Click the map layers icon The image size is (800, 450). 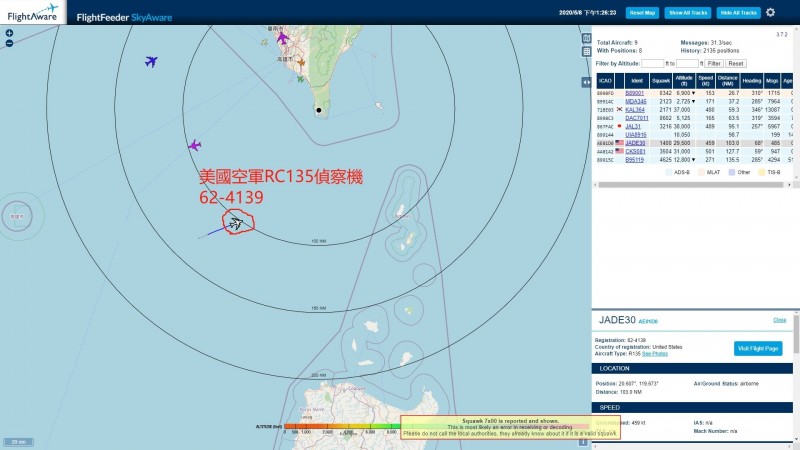[587, 38]
